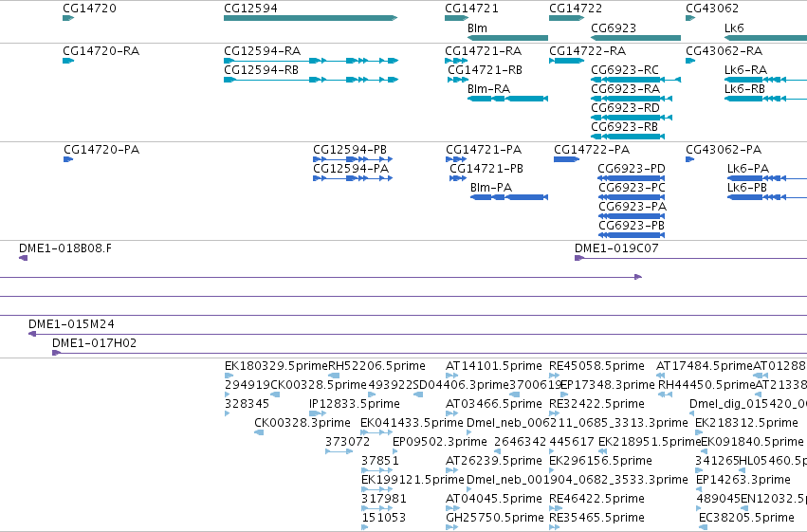The width and height of the screenshot is (807, 532).
Task: Click the CK00328.3prime EST label
Action: coord(303,423)
